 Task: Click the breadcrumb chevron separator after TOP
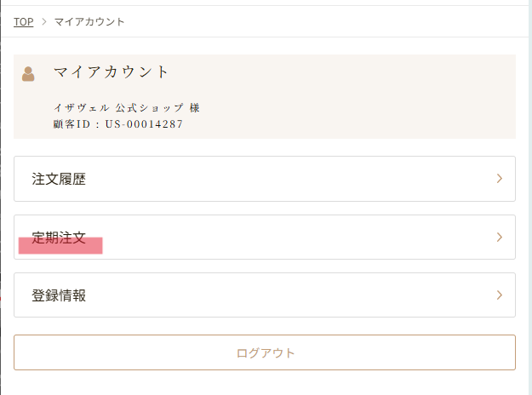click(44, 21)
